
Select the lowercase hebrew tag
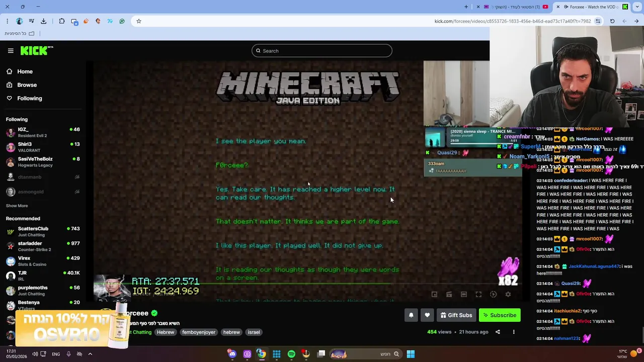[231, 332]
